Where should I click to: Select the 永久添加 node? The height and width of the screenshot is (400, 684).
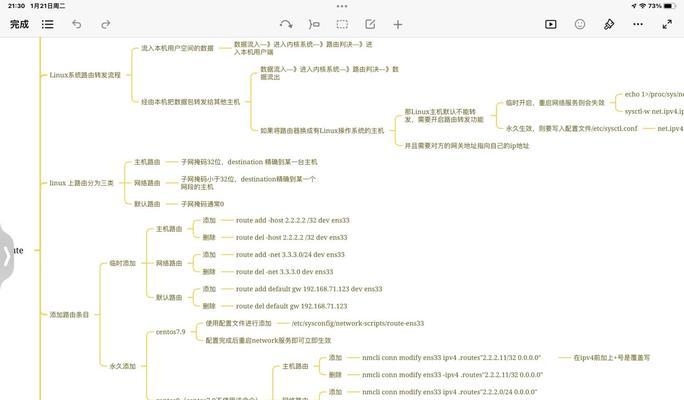[x=122, y=366]
